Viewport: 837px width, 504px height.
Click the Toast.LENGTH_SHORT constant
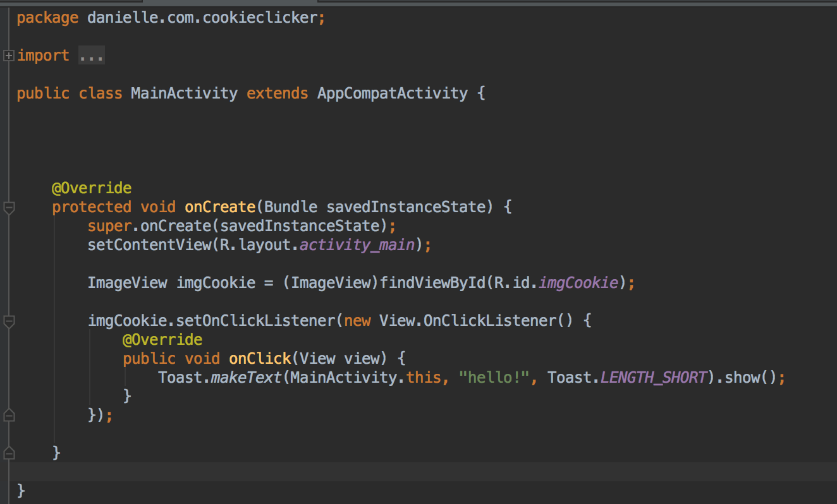pyautogui.click(x=654, y=377)
